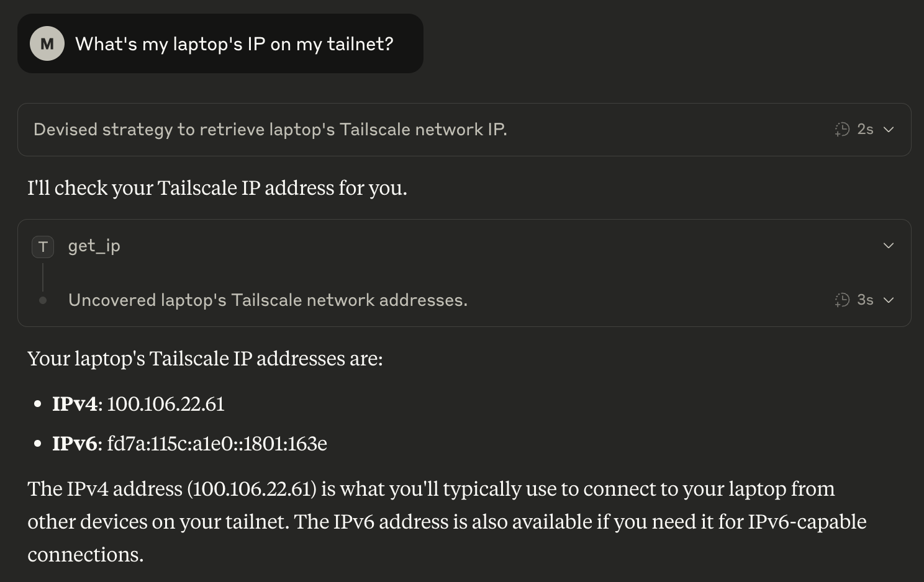The width and height of the screenshot is (924, 582).
Task: Click the 3s duration label
Action: click(865, 300)
